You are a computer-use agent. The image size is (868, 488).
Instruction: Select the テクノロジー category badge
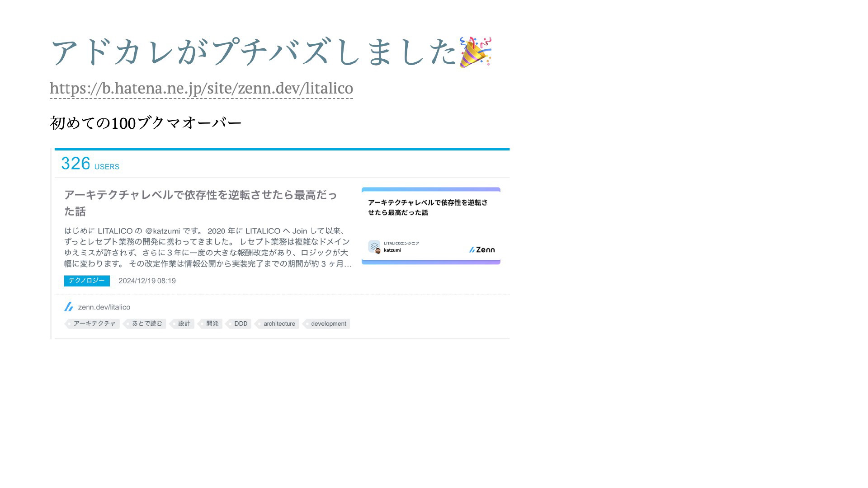[x=87, y=281]
